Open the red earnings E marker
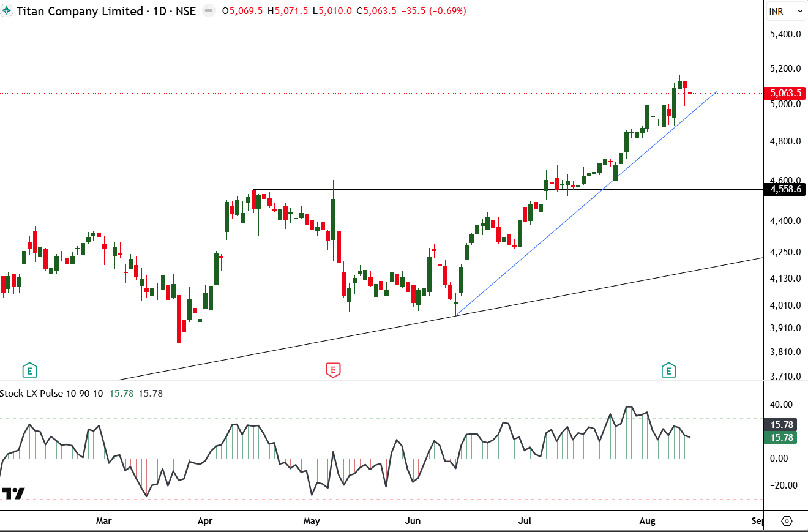808x532 pixels. (332, 370)
